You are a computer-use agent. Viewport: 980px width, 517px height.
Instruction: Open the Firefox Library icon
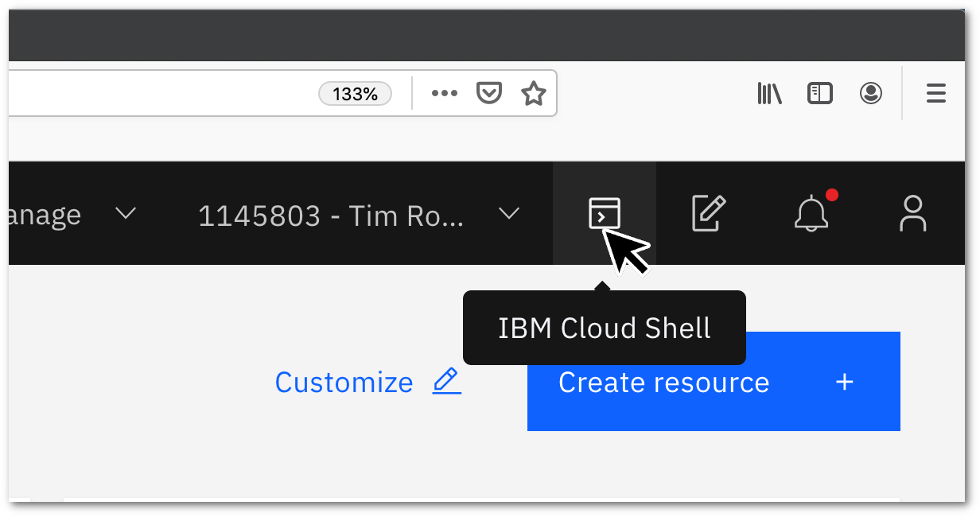769,94
